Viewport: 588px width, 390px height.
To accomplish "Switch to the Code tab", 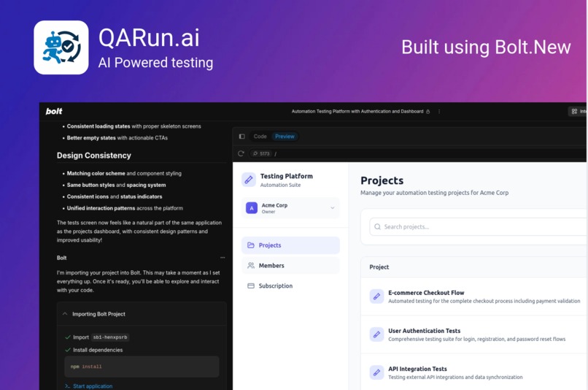I will pos(260,137).
